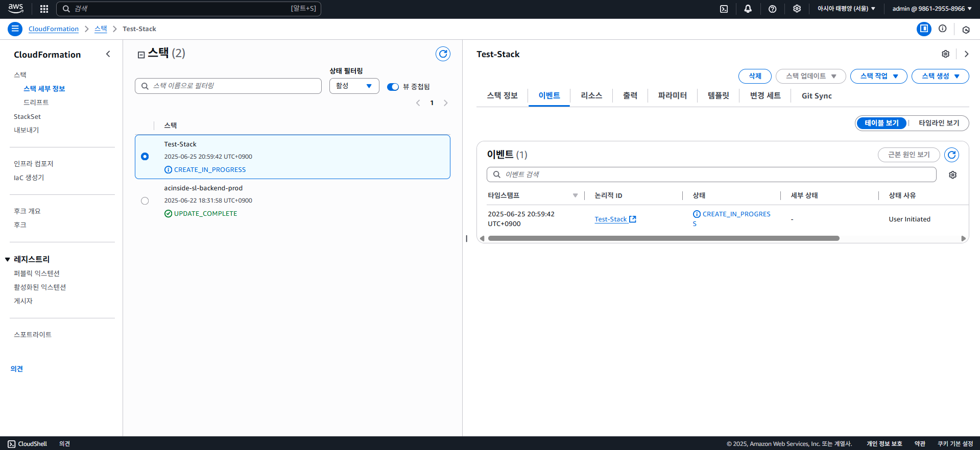Click right arrow of events scrollbar
The image size is (980, 450).
[x=963, y=238]
